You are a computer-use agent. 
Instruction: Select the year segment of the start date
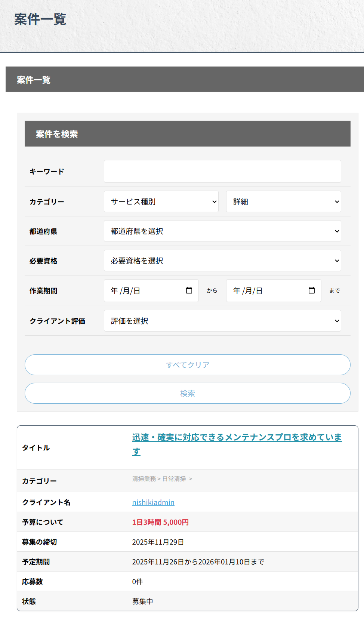(114, 291)
